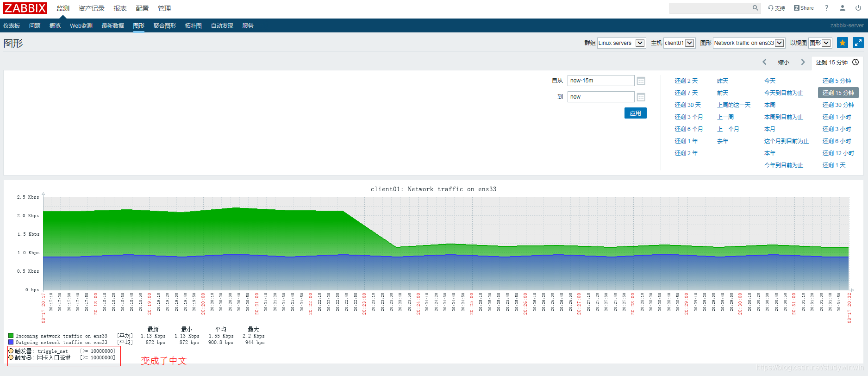Go to 自动发现 submenu
This screenshot has height=376, width=868.
[222, 25]
